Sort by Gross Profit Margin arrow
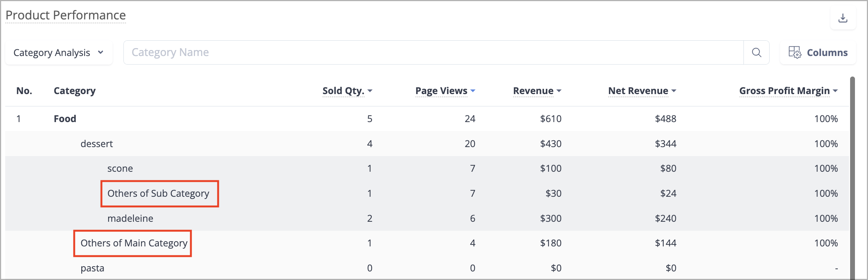Screen dimensions: 868x280 835,91
